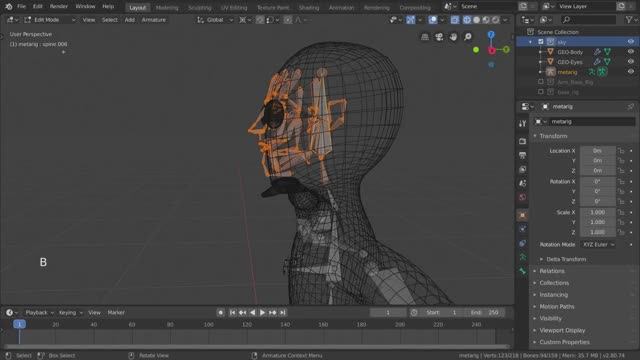Image resolution: width=640 pixels, height=360 pixels.
Task: Open the World properties tab icon
Action: click(522, 198)
